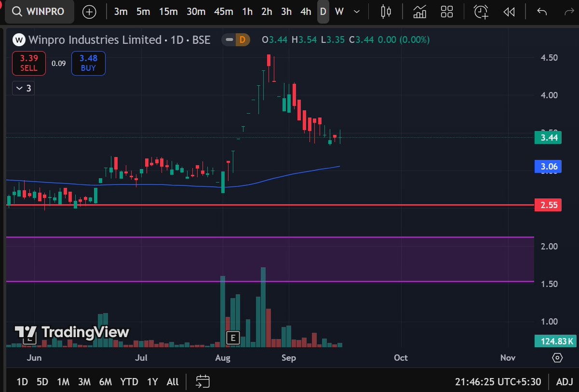579x392 pixels.
Task: Click the OHLC values in the legend
Action: pos(345,40)
